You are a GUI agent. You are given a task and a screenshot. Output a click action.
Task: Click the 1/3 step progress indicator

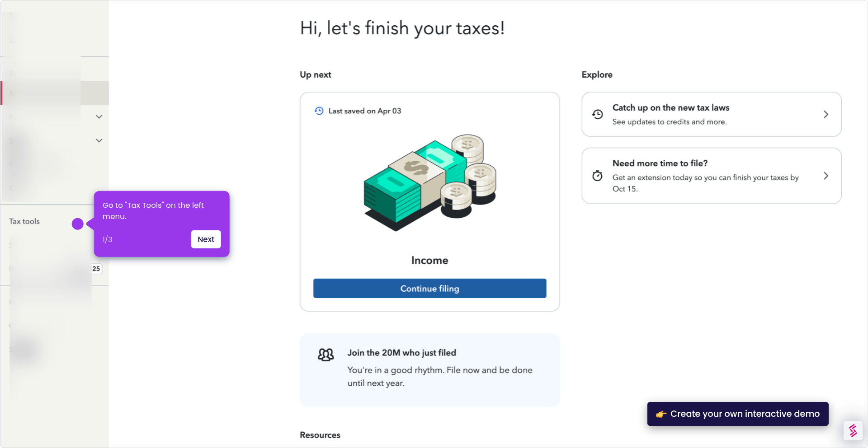(x=107, y=239)
